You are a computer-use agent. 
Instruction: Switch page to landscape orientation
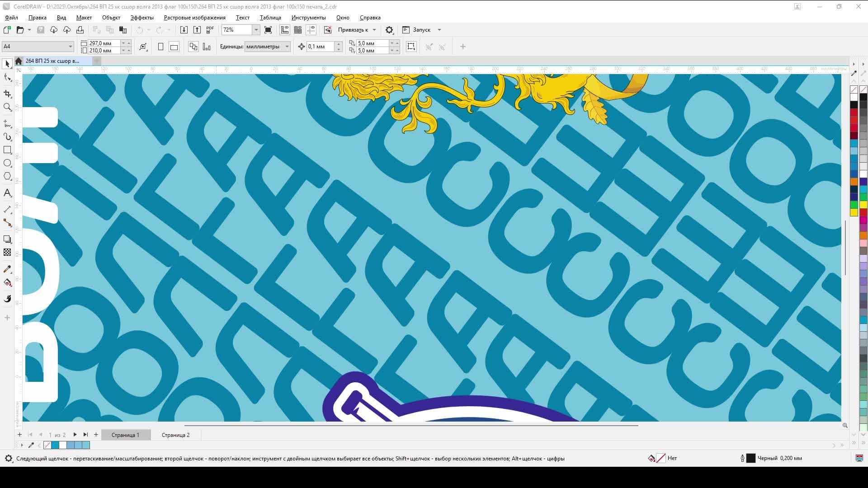point(174,47)
